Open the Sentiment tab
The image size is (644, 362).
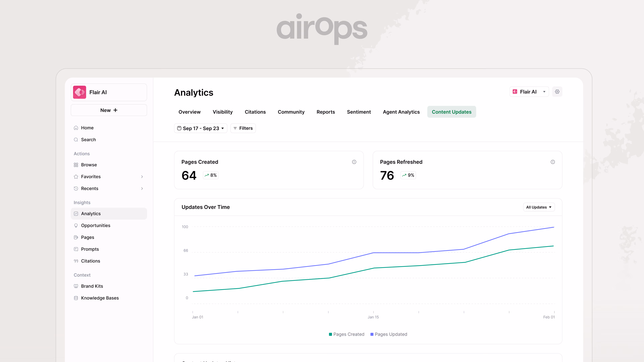(359, 112)
